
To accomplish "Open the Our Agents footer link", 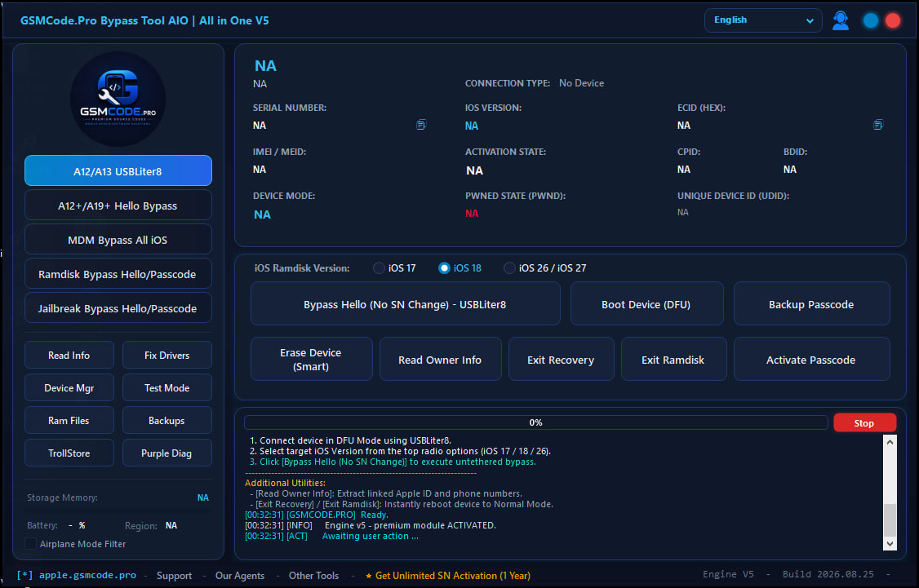I will point(240,576).
